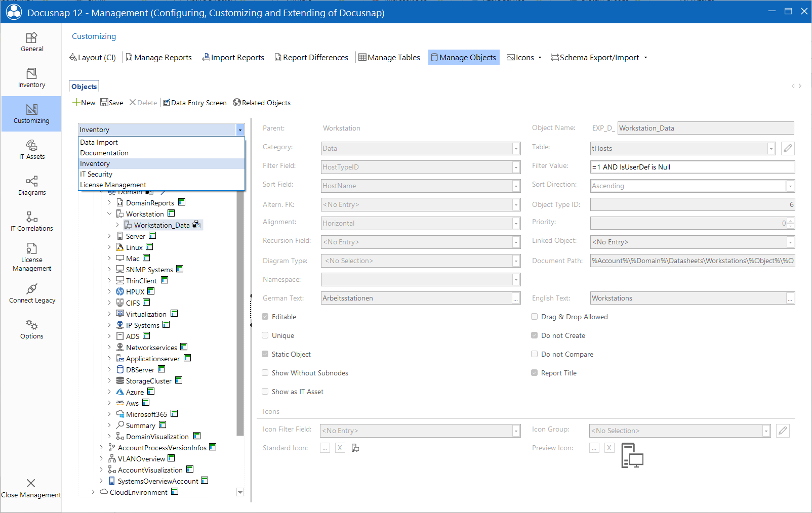Click the Filter Value input field

693,167
